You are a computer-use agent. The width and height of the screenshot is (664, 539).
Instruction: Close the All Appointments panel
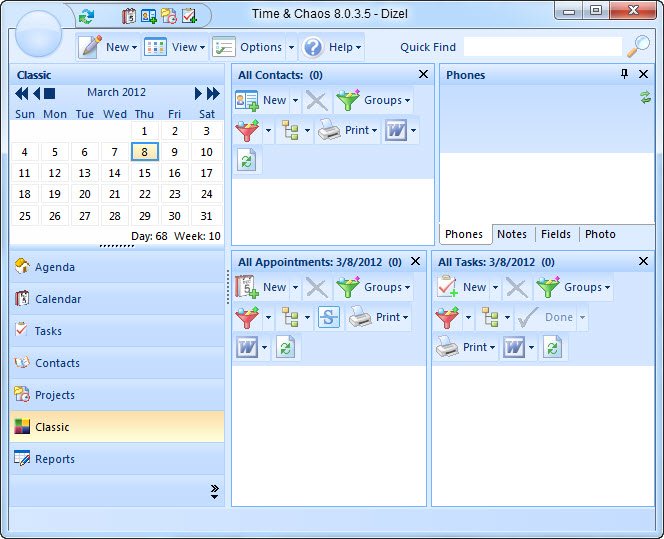[x=415, y=261]
